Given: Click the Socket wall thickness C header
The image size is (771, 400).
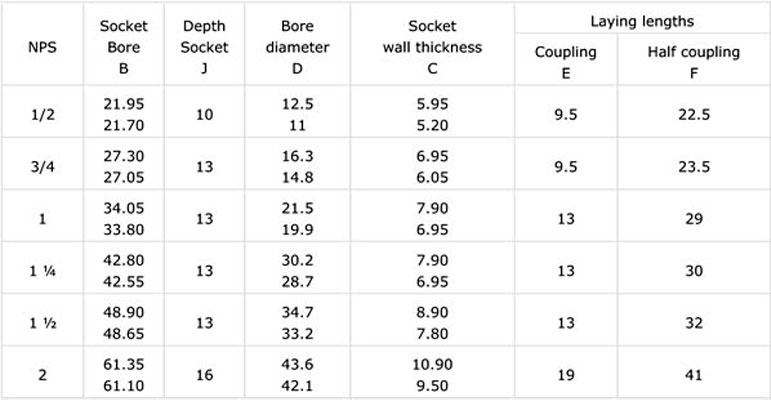Looking at the screenshot, I should pyautogui.click(x=432, y=47).
